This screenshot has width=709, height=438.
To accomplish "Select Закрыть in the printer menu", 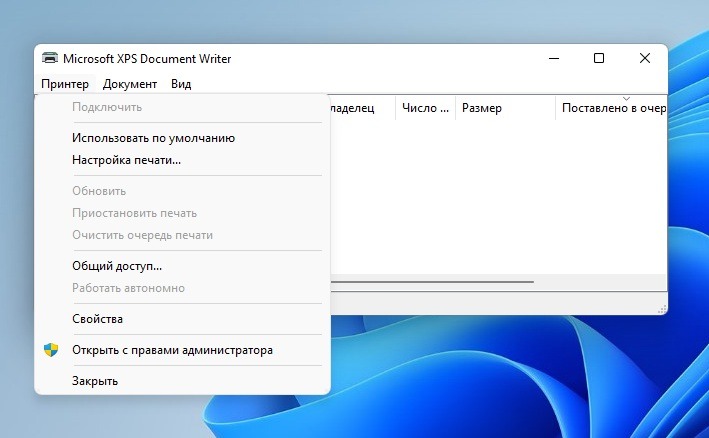I will (182, 381).
